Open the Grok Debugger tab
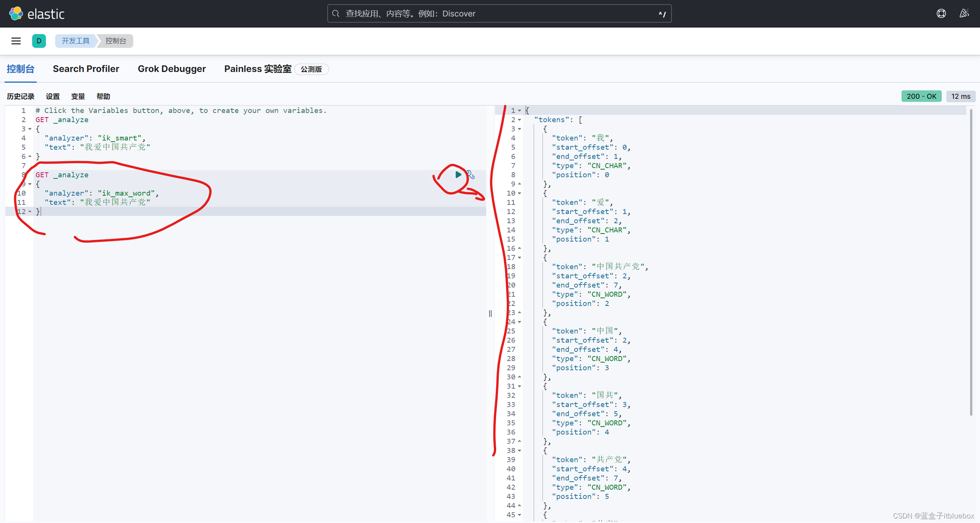The height and width of the screenshot is (523, 980). pyautogui.click(x=172, y=69)
